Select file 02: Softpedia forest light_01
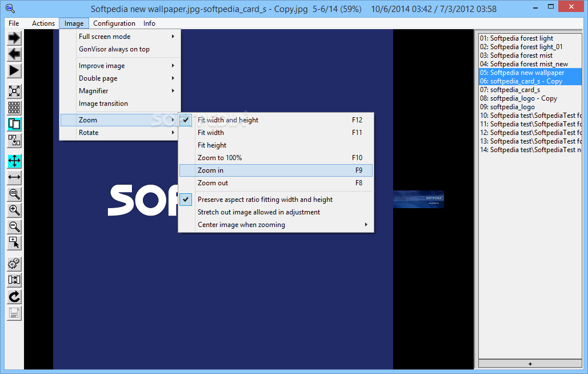The image size is (588, 374). (x=530, y=47)
